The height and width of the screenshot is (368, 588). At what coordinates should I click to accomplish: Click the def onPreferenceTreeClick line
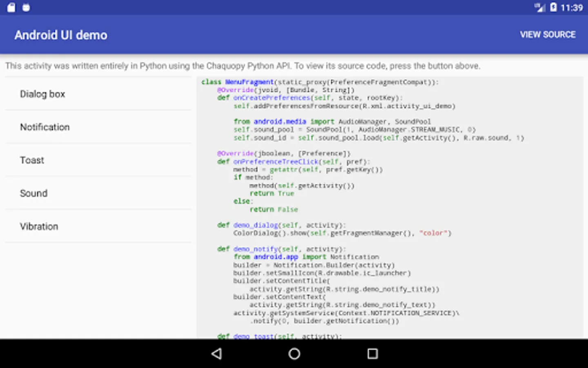click(x=293, y=162)
